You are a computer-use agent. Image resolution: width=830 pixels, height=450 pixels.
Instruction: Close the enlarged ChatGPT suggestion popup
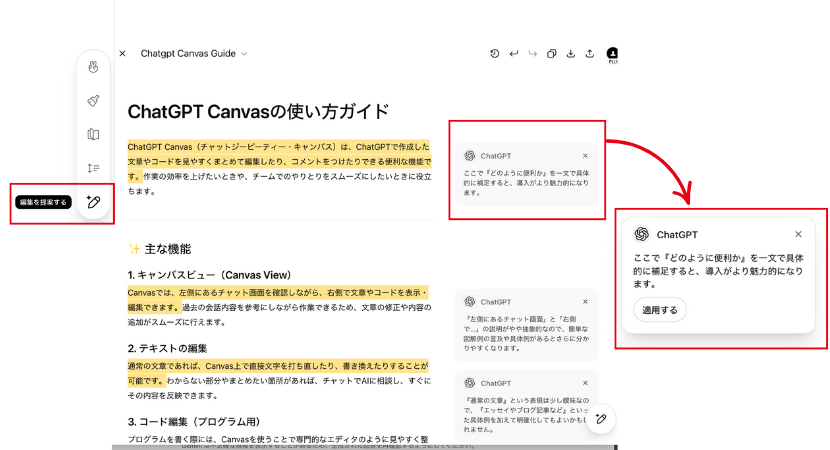798,234
